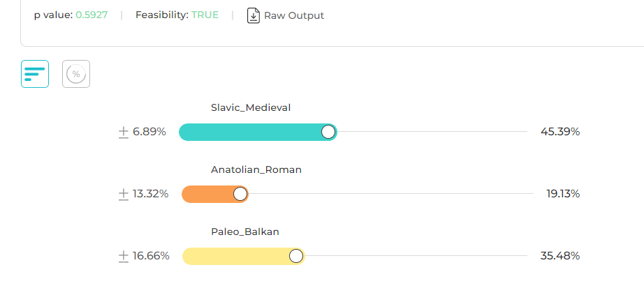Switch to the bar chart view icon

click(x=35, y=74)
